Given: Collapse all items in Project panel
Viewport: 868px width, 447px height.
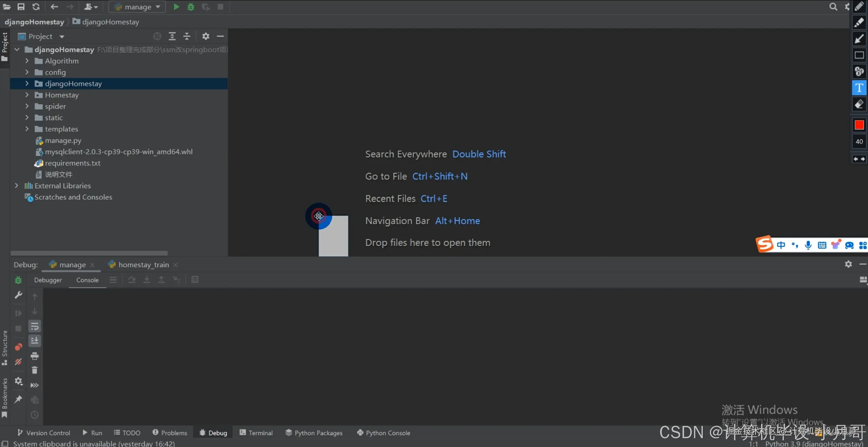Looking at the screenshot, I should pyautogui.click(x=187, y=36).
